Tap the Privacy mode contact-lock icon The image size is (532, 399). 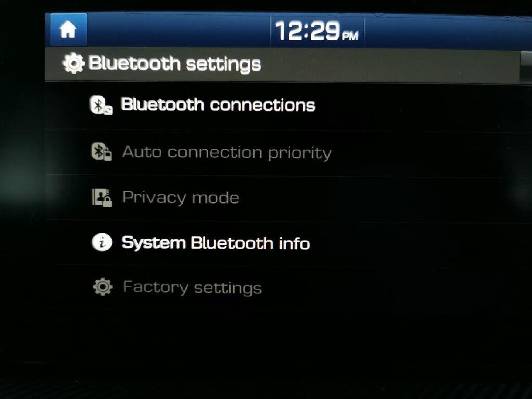pyautogui.click(x=102, y=198)
